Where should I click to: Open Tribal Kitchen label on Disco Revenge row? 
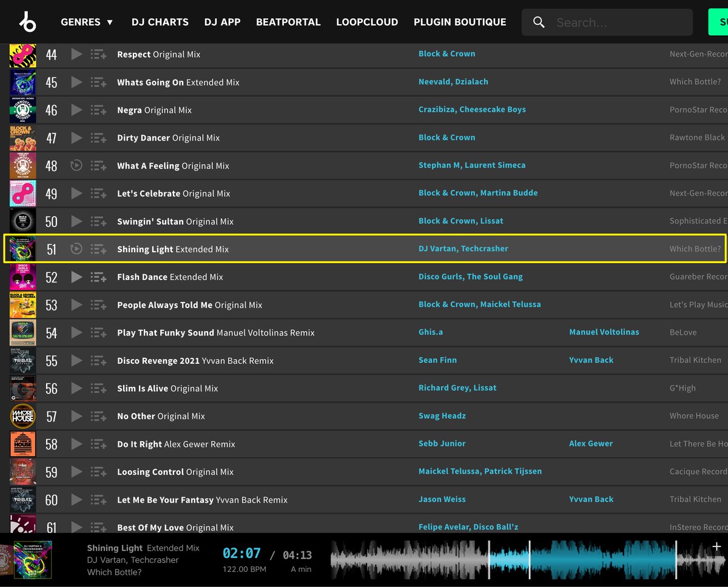click(x=695, y=360)
